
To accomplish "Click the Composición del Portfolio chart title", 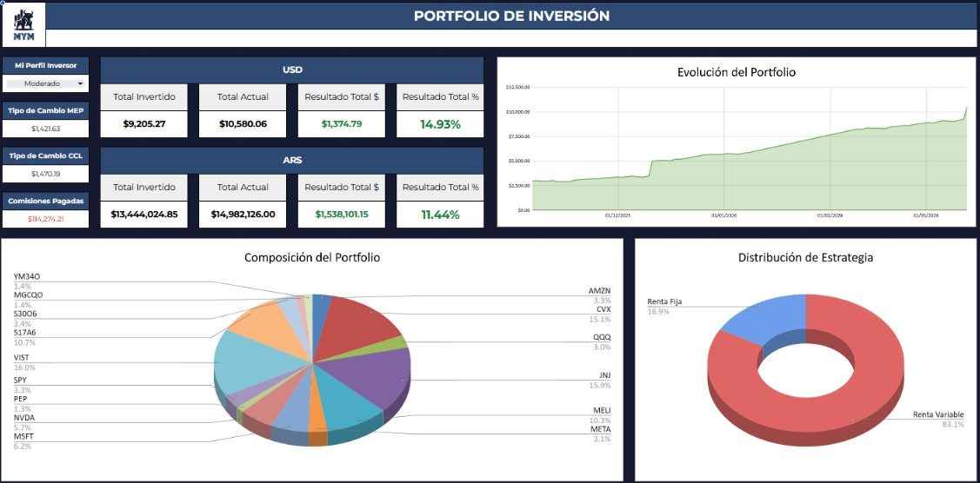I will pyautogui.click(x=312, y=257).
